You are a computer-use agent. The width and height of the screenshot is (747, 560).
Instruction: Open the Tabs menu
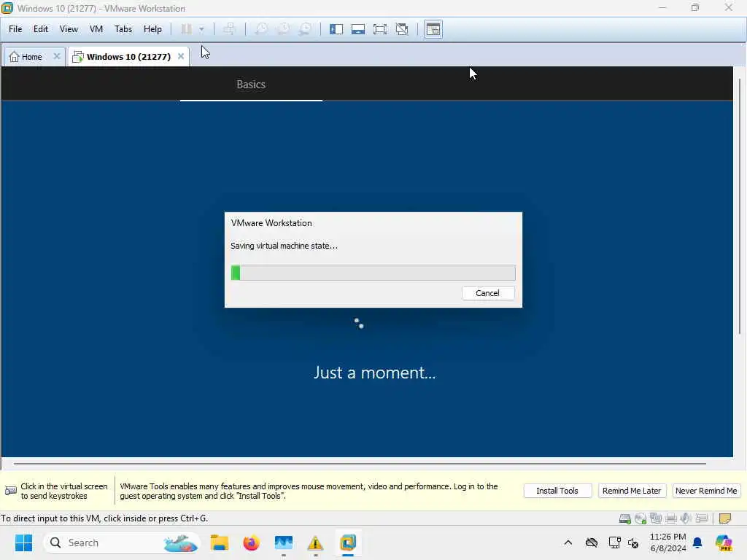click(x=123, y=29)
